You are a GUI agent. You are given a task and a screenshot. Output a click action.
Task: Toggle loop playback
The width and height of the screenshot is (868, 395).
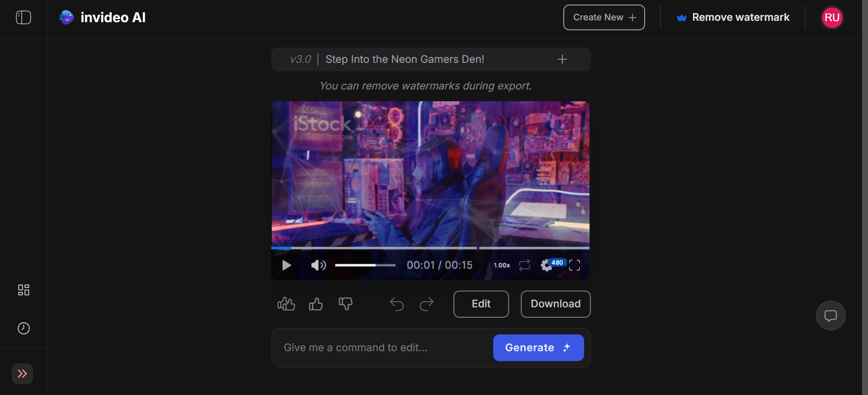pos(524,265)
